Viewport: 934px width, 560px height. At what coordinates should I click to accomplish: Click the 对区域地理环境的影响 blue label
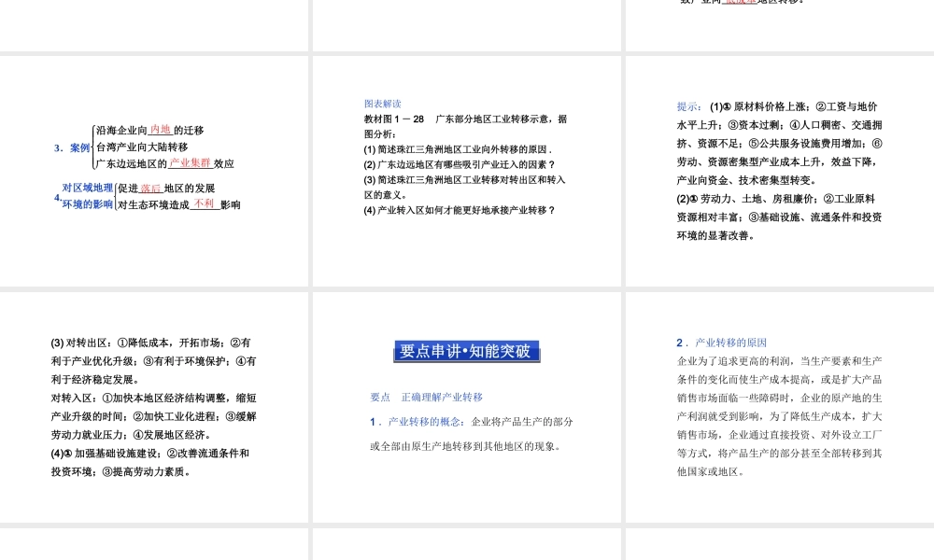pos(87,196)
